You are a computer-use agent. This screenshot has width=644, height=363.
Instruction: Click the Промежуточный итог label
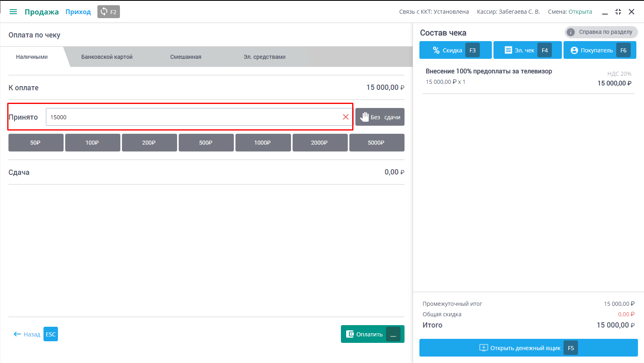coord(452,304)
